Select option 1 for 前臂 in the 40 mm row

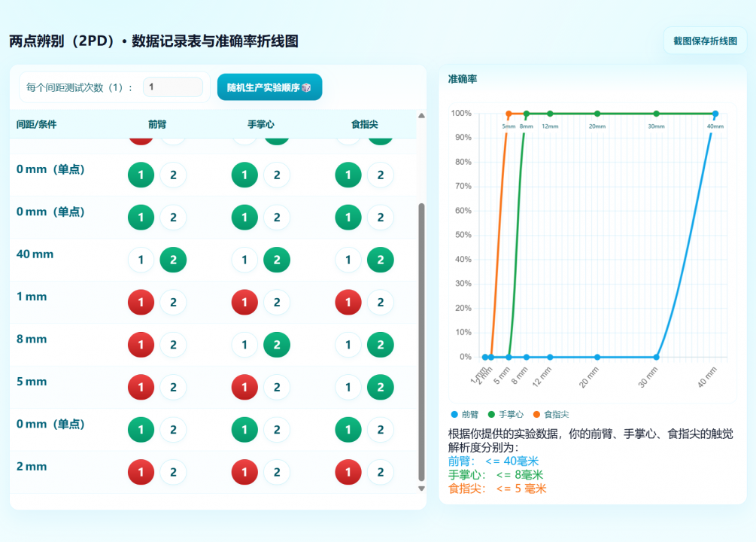141,260
